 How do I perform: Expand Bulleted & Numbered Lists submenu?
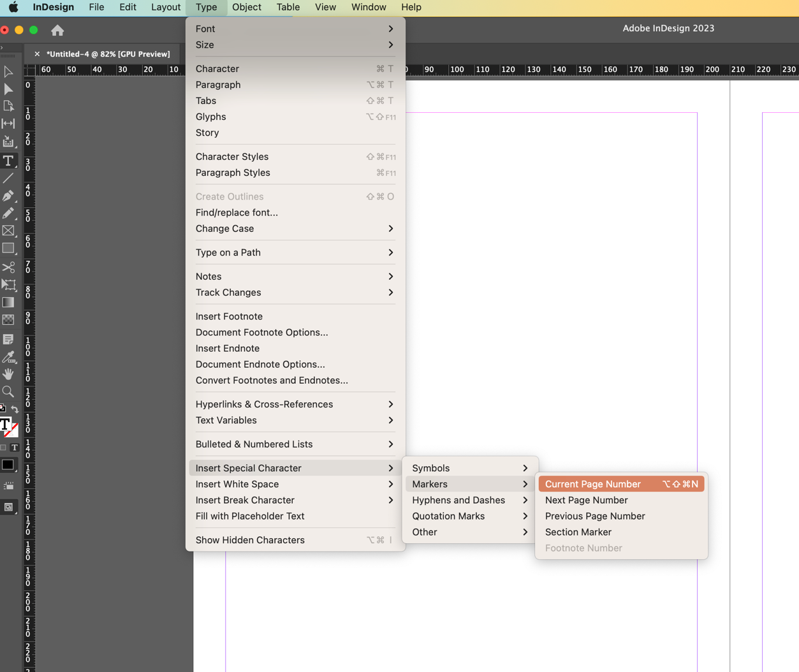[295, 444]
